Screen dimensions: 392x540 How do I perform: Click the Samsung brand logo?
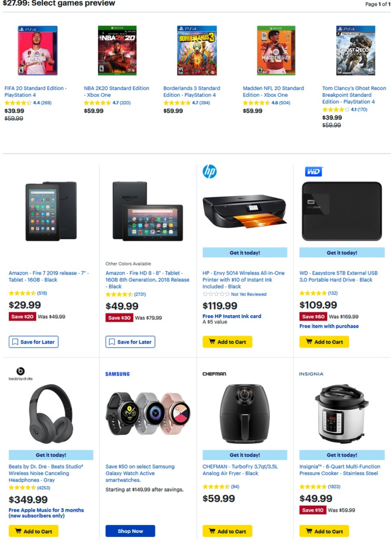click(118, 374)
